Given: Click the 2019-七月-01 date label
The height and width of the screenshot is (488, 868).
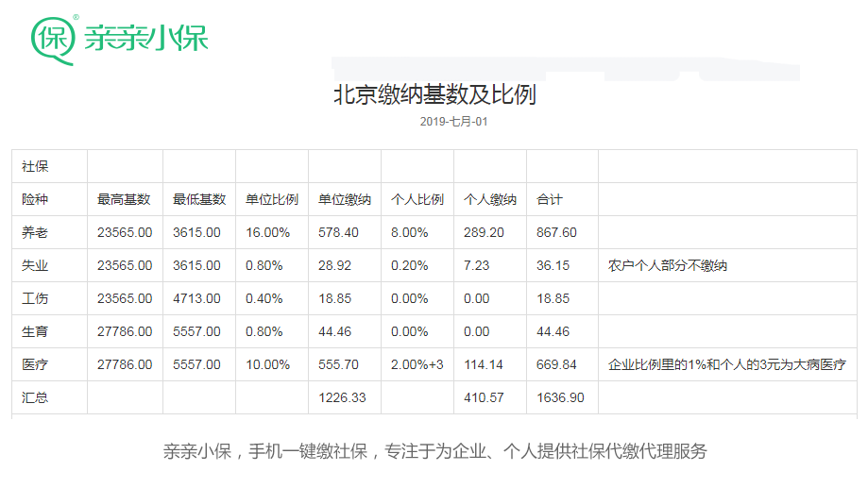Looking at the screenshot, I should coord(453,122).
